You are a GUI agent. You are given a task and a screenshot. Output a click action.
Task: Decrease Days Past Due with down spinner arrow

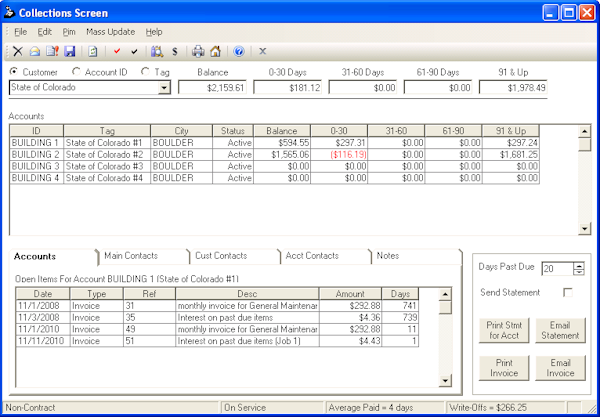tap(579, 272)
